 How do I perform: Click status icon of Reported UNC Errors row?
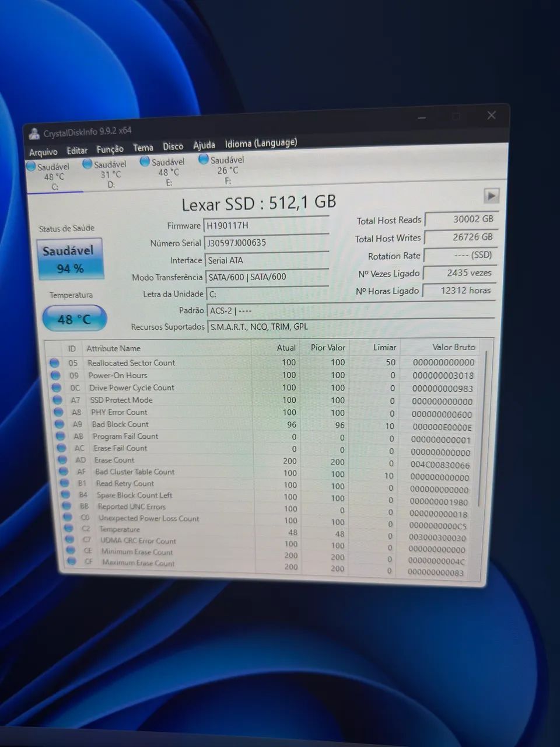coord(68,507)
